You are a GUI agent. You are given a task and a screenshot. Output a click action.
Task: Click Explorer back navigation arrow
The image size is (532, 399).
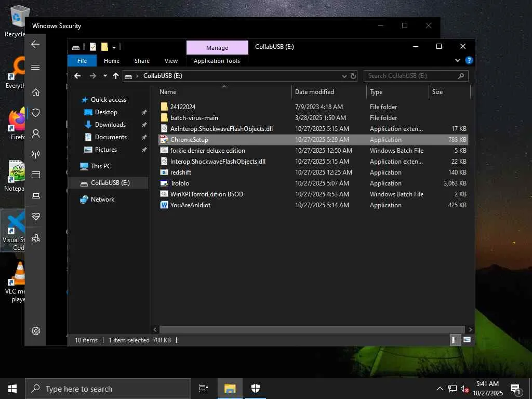(x=77, y=76)
